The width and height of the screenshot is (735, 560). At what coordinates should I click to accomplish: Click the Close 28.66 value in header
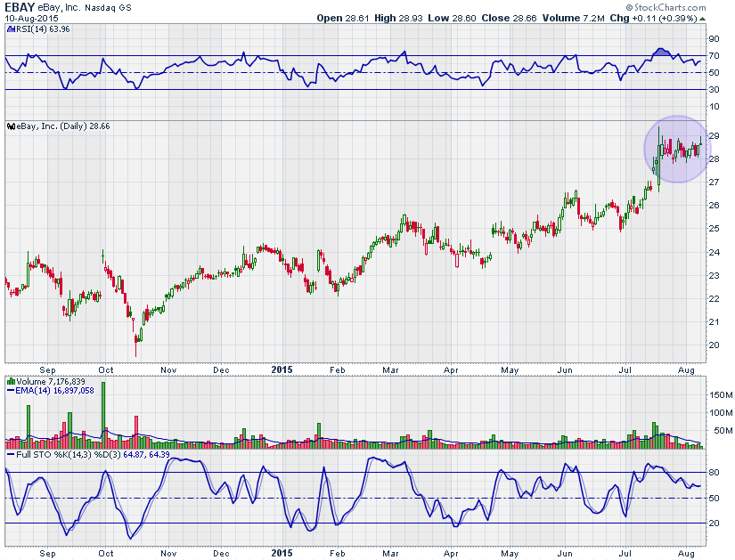[478, 18]
